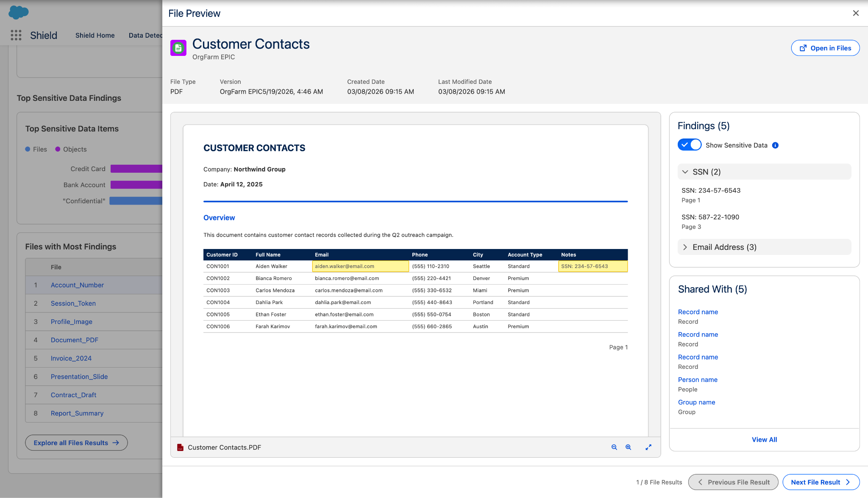Select SSN 587-22-1090 finding on Page 3
This screenshot has width=868, height=498.
pyautogui.click(x=710, y=221)
